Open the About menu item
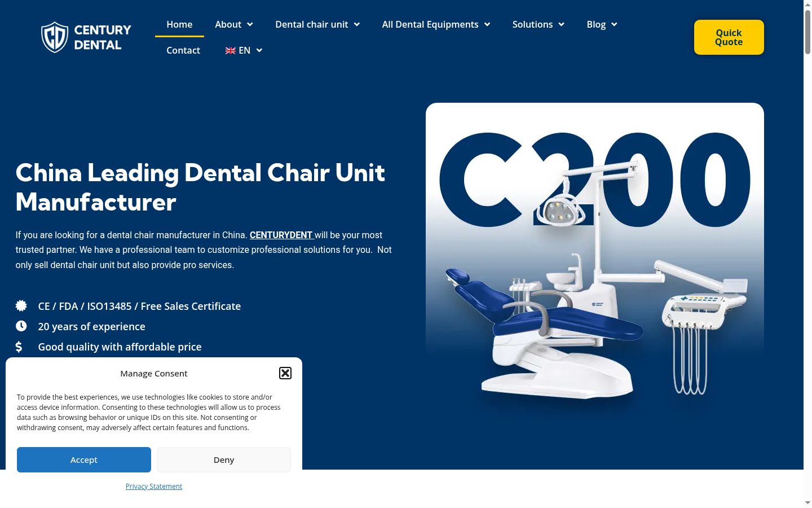812x508 pixels. [x=228, y=24]
